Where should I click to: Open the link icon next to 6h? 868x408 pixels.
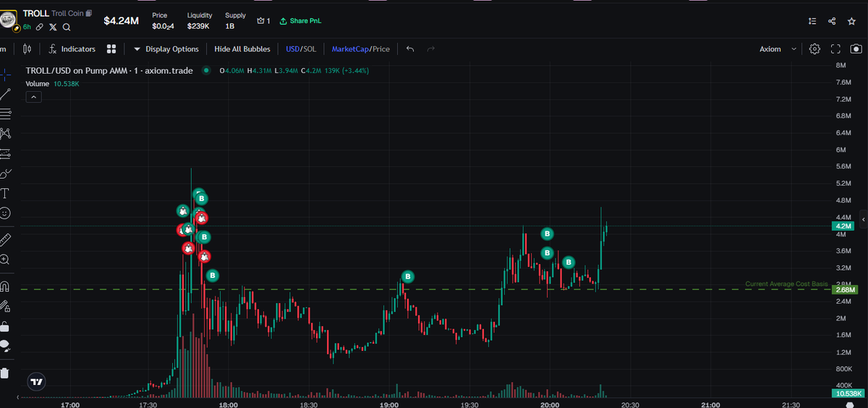[x=40, y=27]
